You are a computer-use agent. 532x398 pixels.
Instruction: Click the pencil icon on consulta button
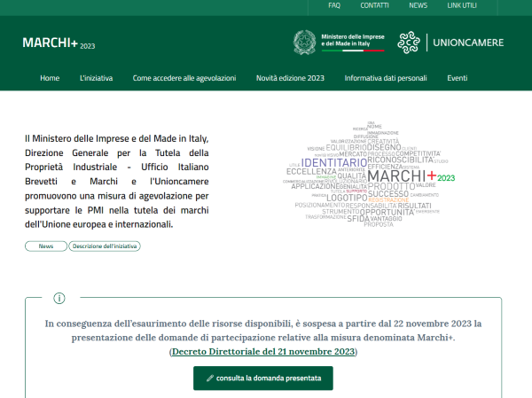click(x=209, y=378)
